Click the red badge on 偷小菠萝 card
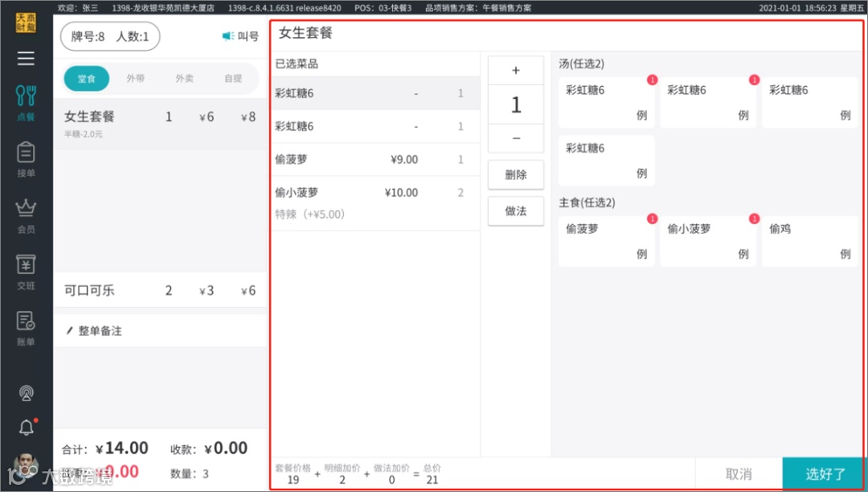868x492 pixels. point(754,219)
